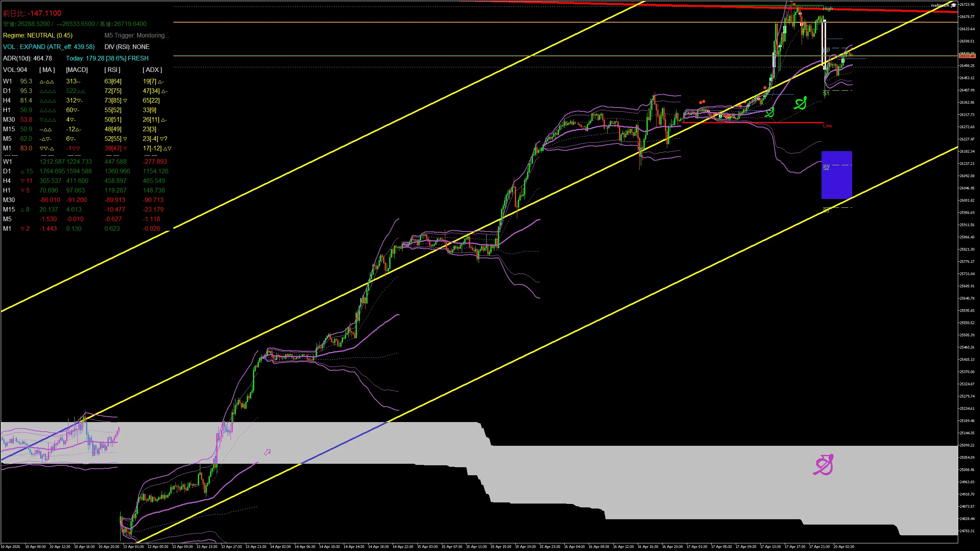Click the S1 pivot label
Image resolution: width=980 pixels, height=551 pixels.
(826, 93)
